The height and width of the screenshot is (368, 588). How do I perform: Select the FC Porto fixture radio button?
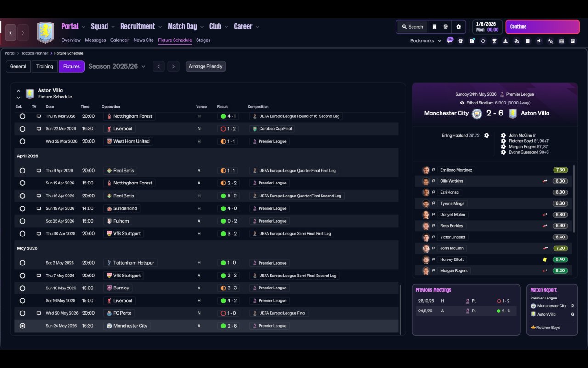pos(23,313)
